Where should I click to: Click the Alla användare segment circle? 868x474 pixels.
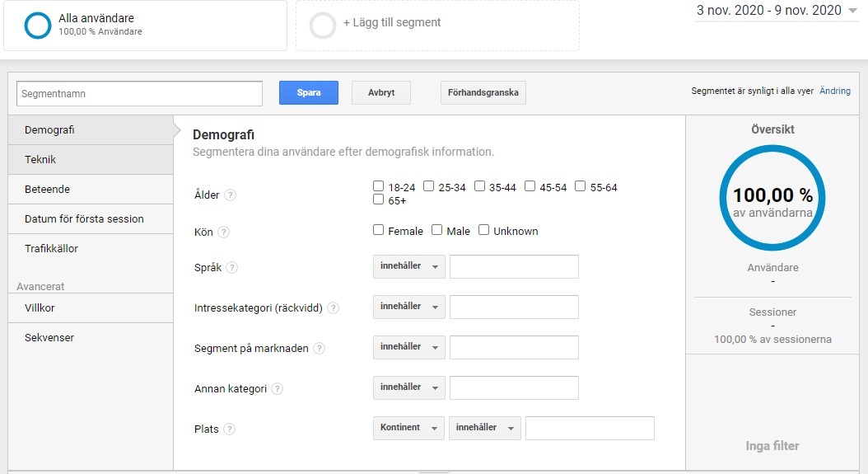[38, 26]
